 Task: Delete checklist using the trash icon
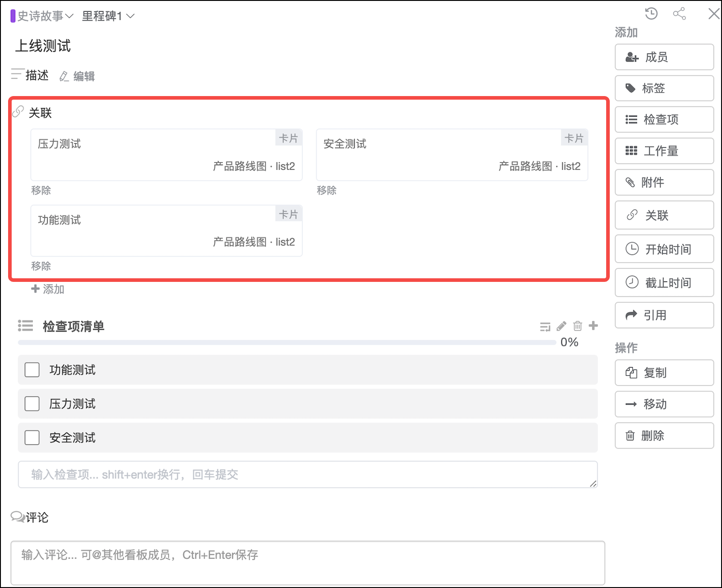pos(577,326)
